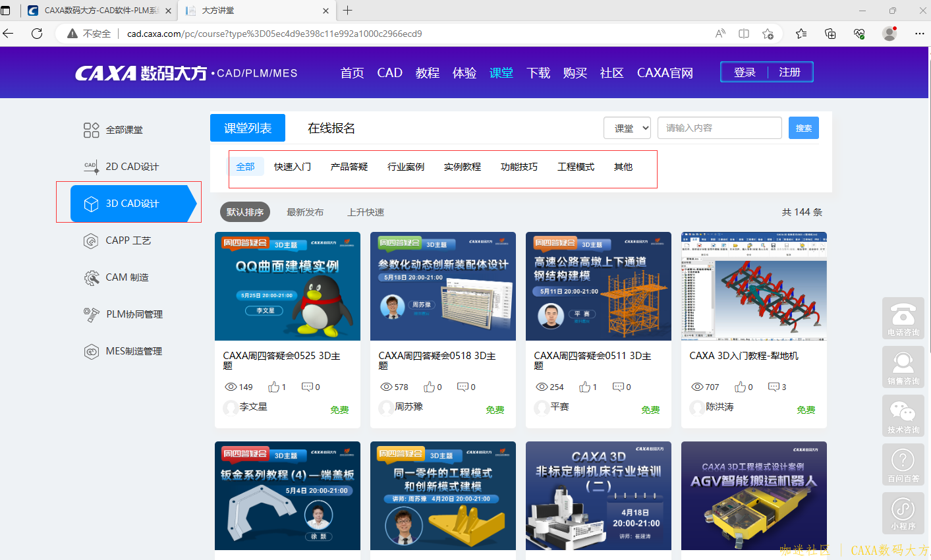Click the 请输入内容 search field
Viewport: 931px width, 560px height.
[719, 128]
